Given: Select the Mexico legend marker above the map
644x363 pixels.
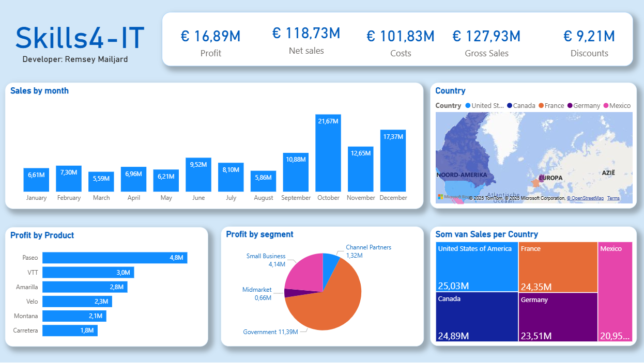Looking at the screenshot, I should pyautogui.click(x=605, y=105).
